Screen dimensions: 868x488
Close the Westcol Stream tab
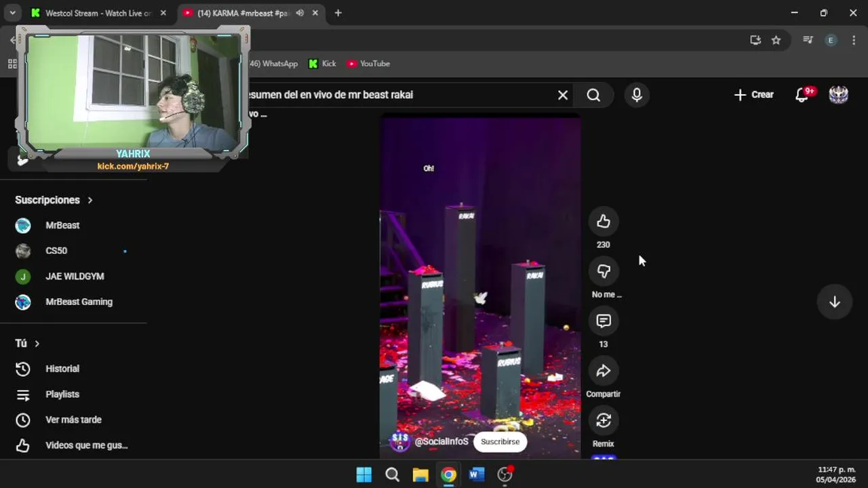point(163,13)
